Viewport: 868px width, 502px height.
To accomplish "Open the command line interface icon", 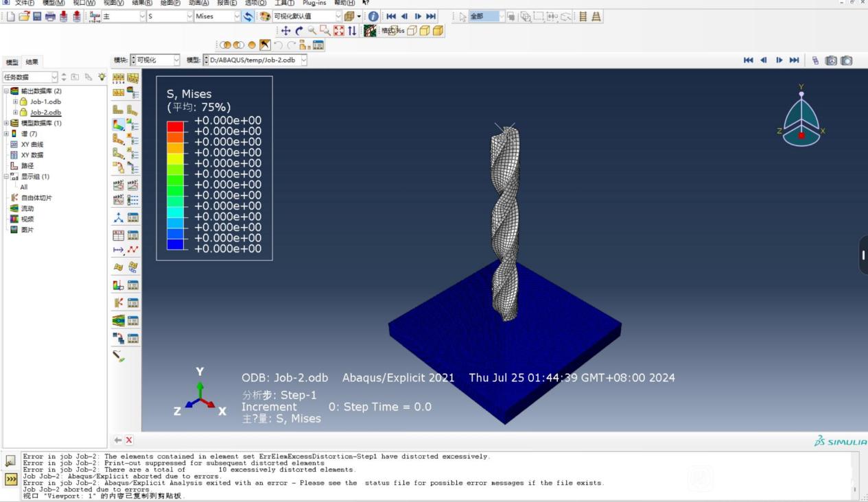I will (x=11, y=479).
